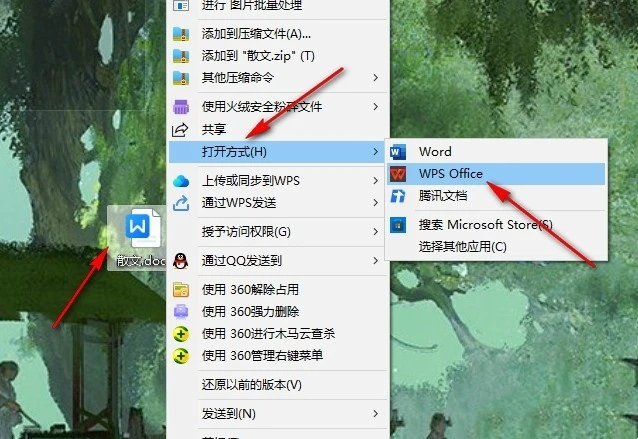Choose 添加到压缩文件(A)... menu entry
Image resolution: width=638 pixels, height=439 pixels.
coord(279,34)
